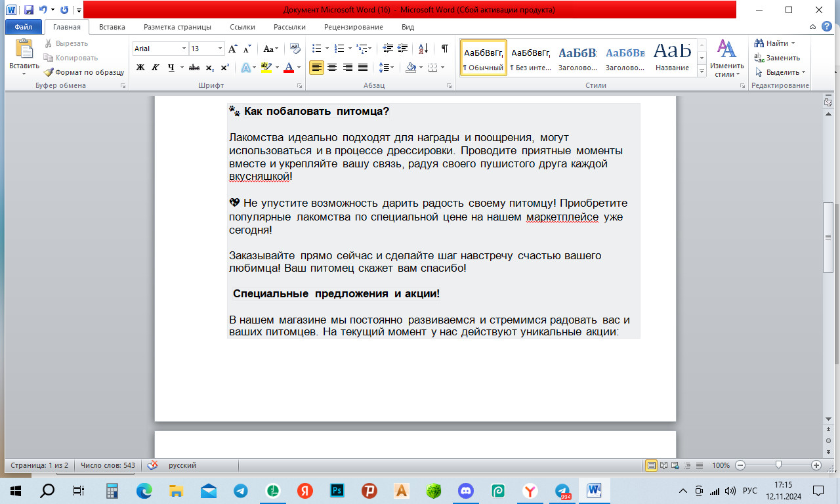
Task: Click the Вставить paste button
Action: click(x=24, y=57)
